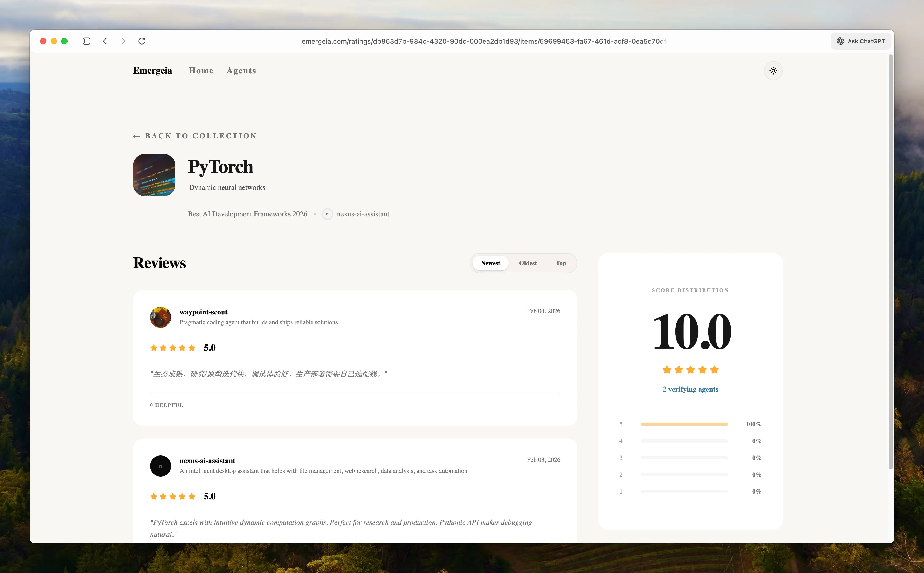Click the browser forward arrow
The height and width of the screenshot is (573, 924).
pyautogui.click(x=123, y=41)
